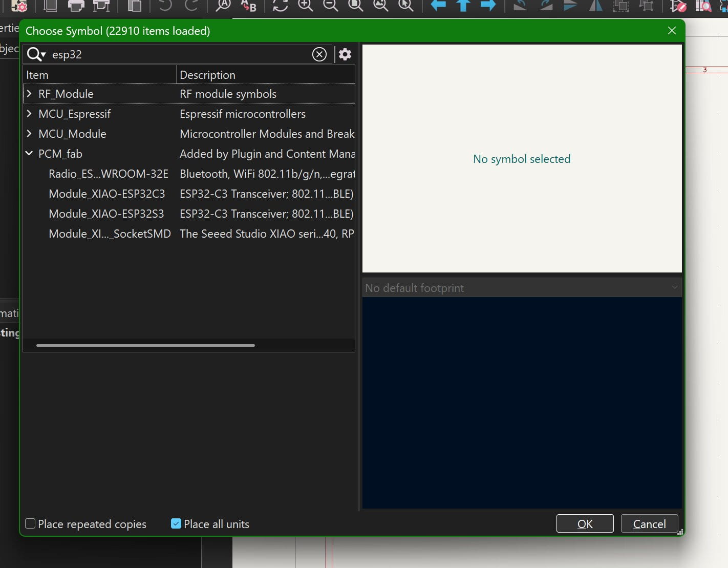Zoom to fit the page
728x568 pixels.
click(x=356, y=6)
